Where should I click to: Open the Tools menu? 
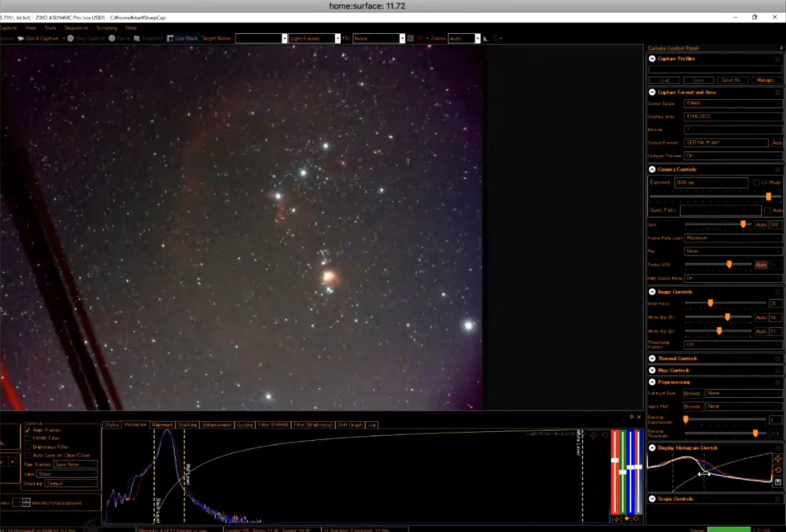(50, 28)
